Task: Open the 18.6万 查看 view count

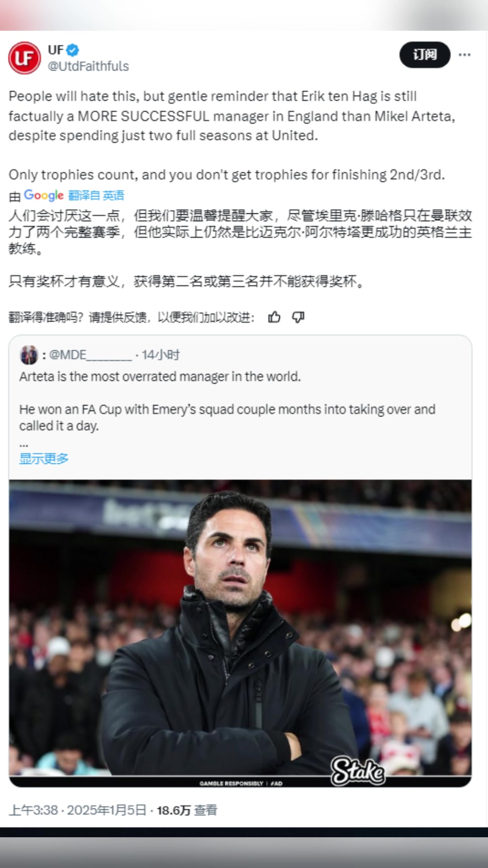Action: coord(187,810)
